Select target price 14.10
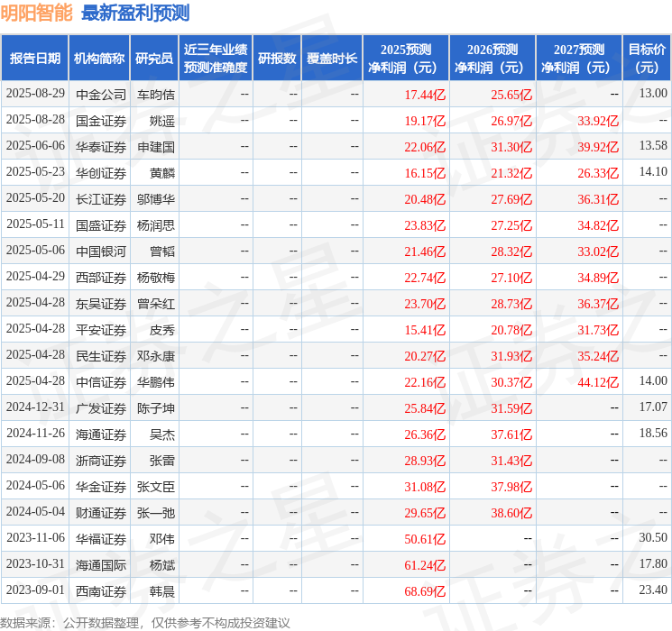This screenshot has height=631, width=672. tap(653, 172)
